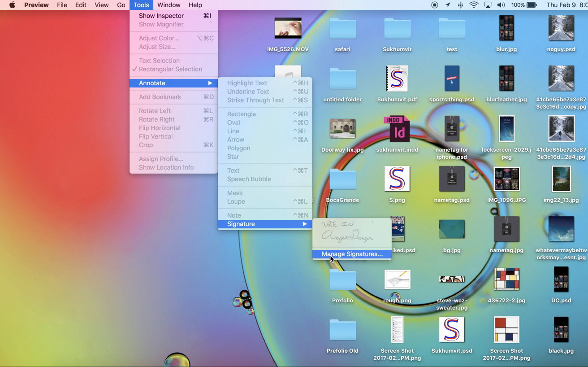Click the 100% battery percentage text
Viewport: 588px width, 367px height.
pyautogui.click(x=518, y=5)
